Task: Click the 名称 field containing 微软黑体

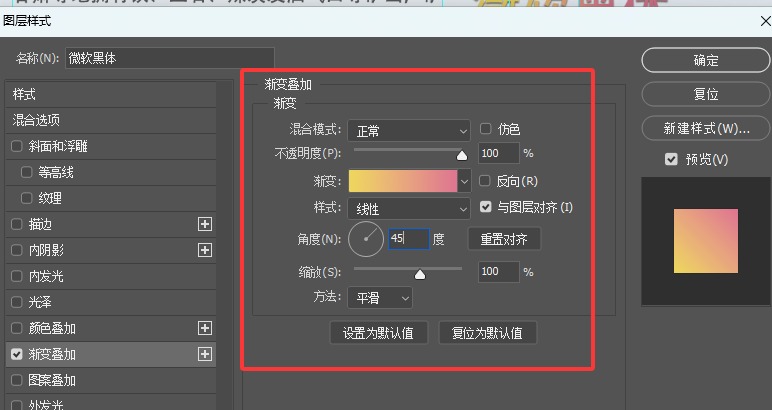Action: 170,58
